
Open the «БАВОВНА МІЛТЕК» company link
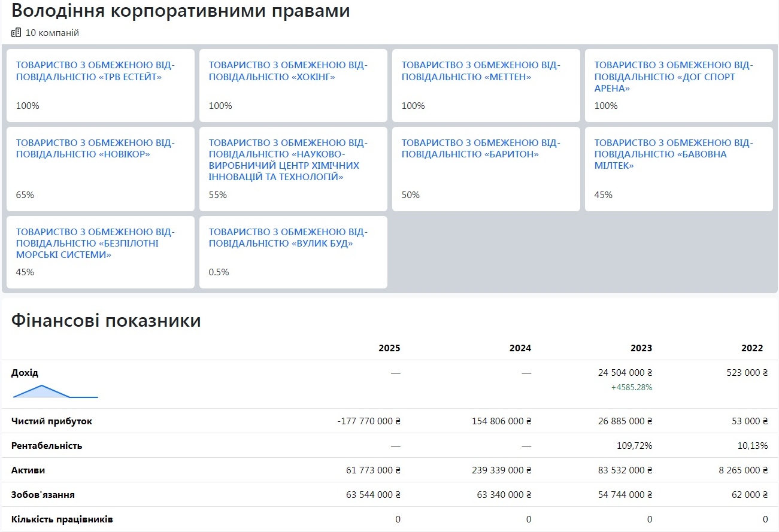[674, 154]
